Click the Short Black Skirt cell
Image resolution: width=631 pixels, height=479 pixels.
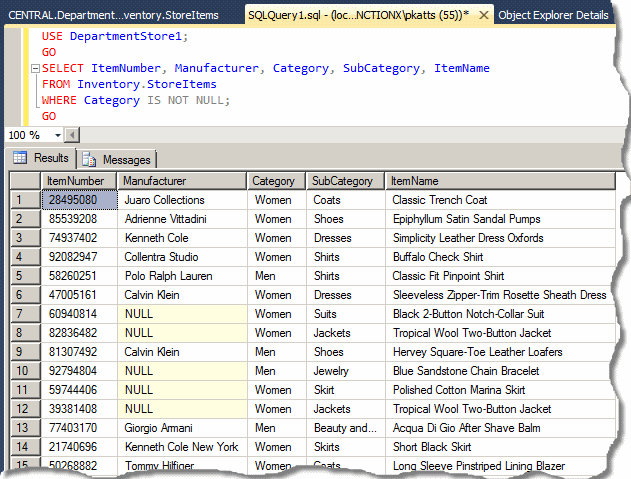(500, 446)
